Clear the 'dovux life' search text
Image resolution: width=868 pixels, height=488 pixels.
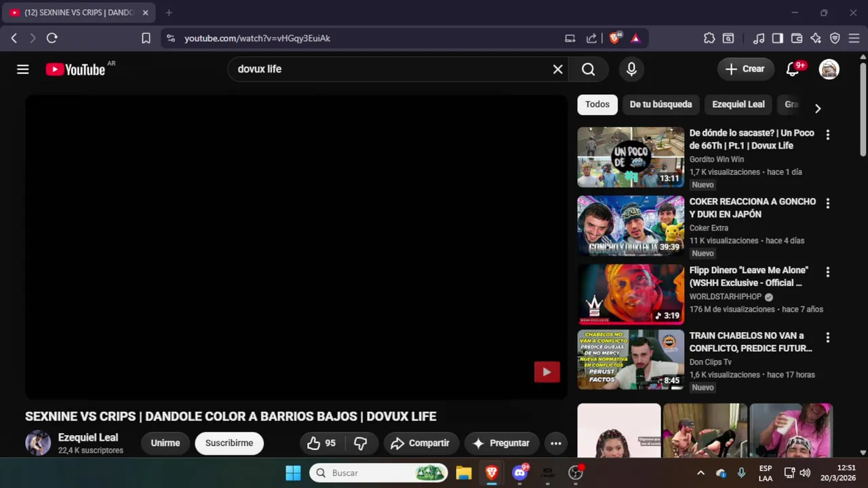(557, 69)
